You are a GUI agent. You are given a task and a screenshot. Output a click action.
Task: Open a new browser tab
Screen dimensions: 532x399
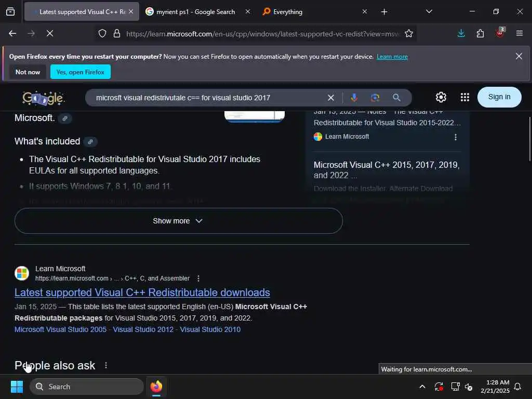click(x=384, y=12)
